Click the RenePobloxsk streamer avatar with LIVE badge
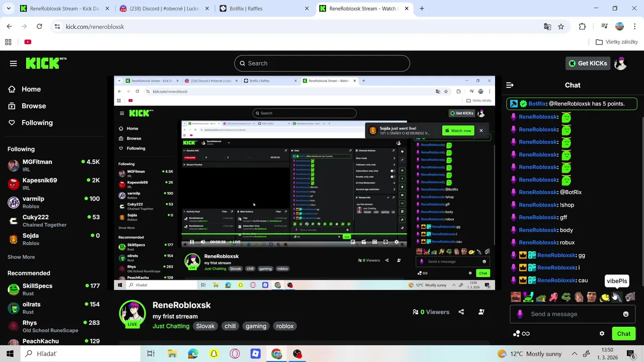Screen dimensions: 644x362 [132, 314]
